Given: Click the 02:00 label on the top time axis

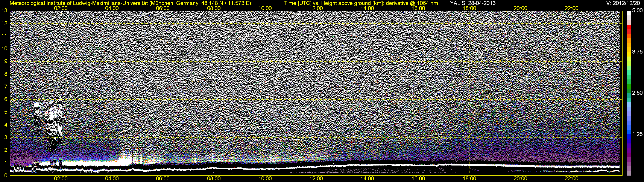Looking at the screenshot, I should pos(61,8).
